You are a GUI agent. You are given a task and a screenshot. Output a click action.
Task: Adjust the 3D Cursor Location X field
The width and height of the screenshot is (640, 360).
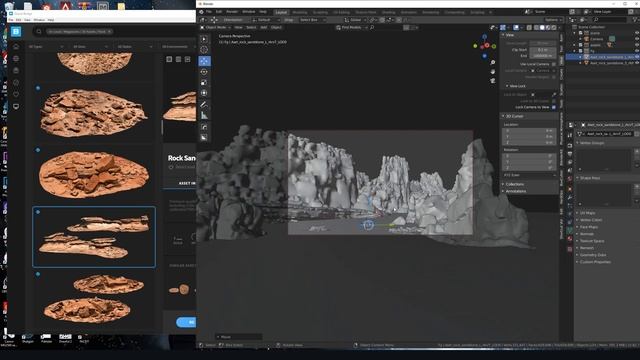coord(529,131)
